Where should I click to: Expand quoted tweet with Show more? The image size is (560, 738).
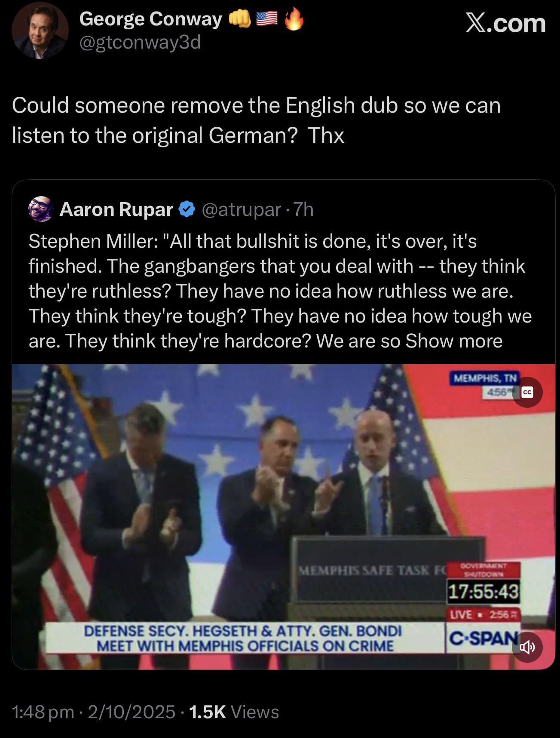tap(454, 341)
